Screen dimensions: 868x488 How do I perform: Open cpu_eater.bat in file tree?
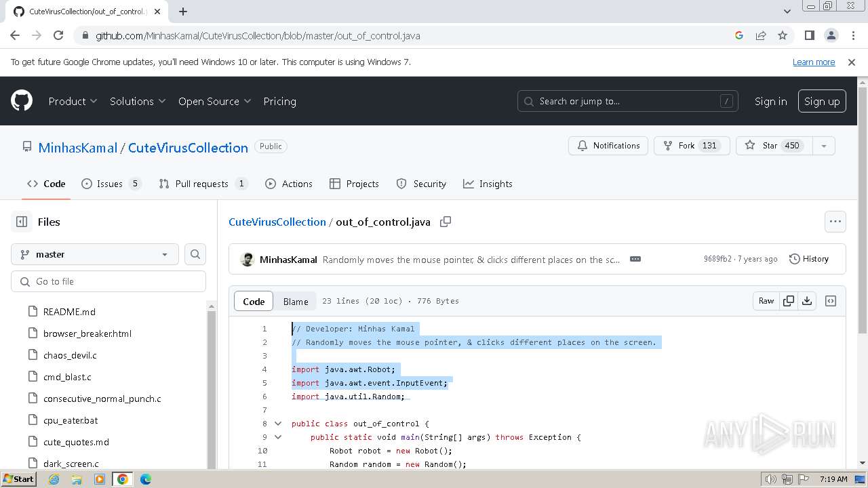pos(71,420)
